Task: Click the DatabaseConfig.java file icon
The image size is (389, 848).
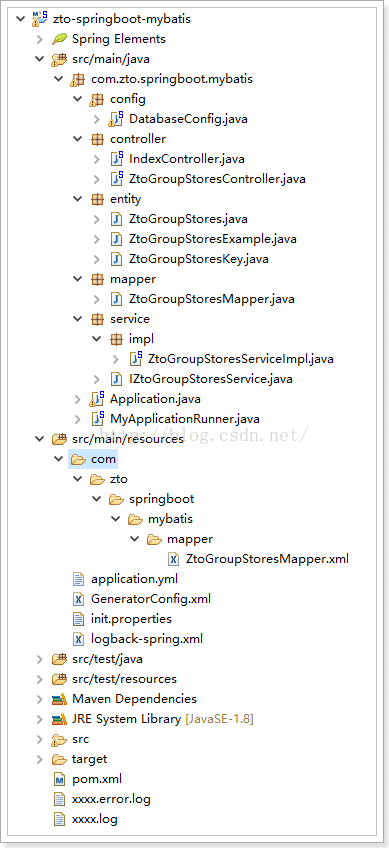Action: (116, 119)
